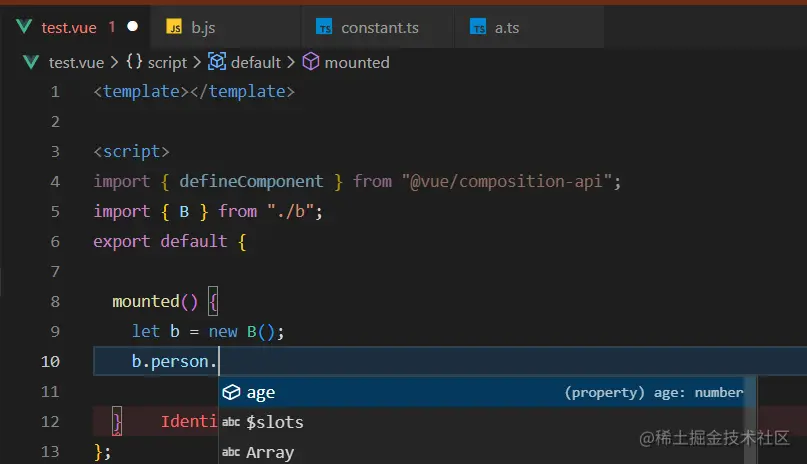Click line number 8 in the gutter
The image size is (807, 464).
point(55,301)
